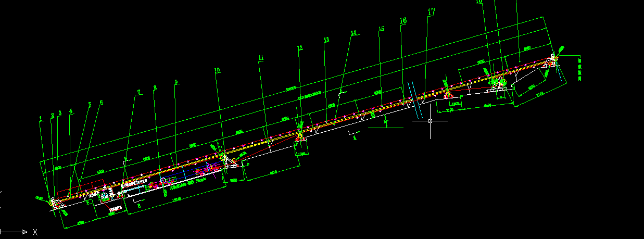
Task: Click part callout number 12
Action: pyautogui.click(x=299, y=48)
